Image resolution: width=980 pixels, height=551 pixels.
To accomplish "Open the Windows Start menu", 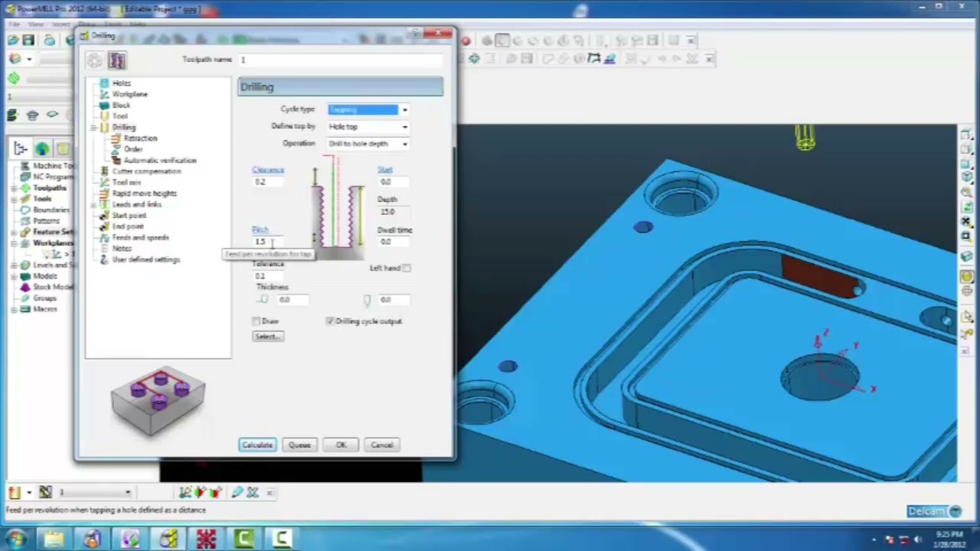I will pyautogui.click(x=15, y=539).
